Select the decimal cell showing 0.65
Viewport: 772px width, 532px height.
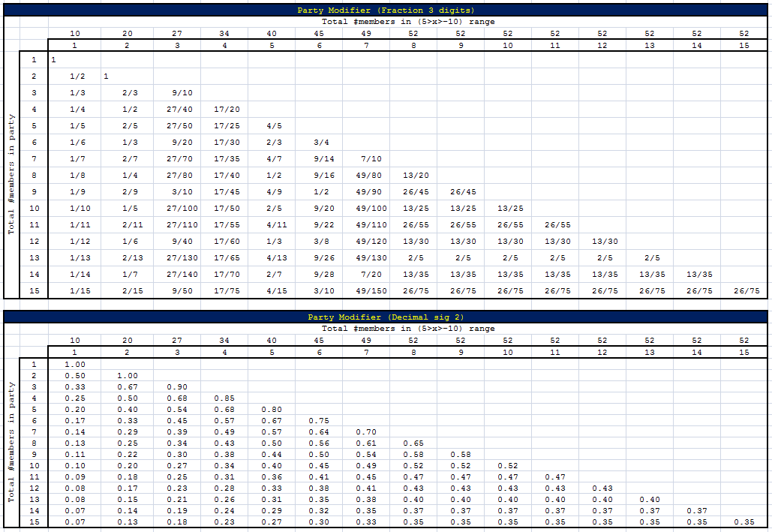(x=413, y=443)
